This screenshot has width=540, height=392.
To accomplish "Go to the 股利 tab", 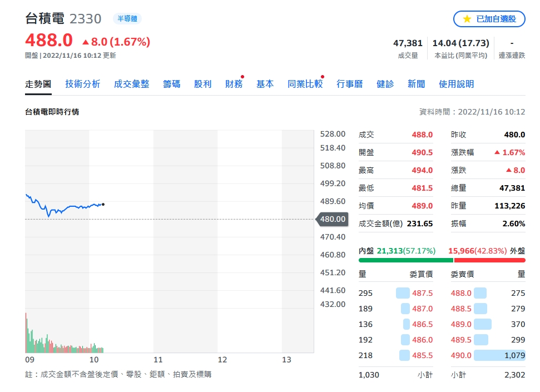I will tap(202, 84).
